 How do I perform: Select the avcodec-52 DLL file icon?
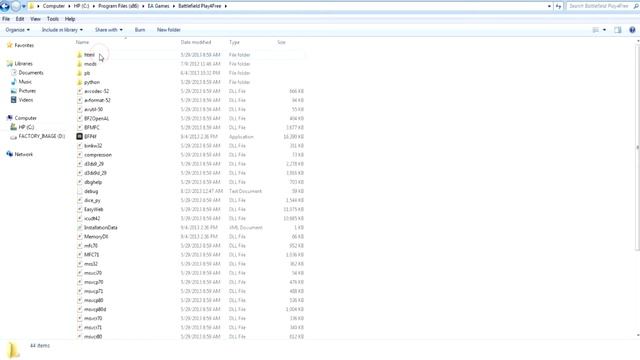(80, 91)
